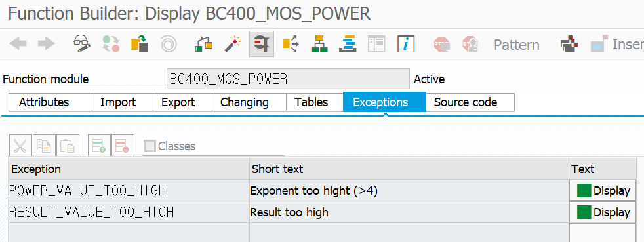Select the POWER_VALUE_TOO_HIGH exception cell
644x242 pixels.
(x=129, y=191)
